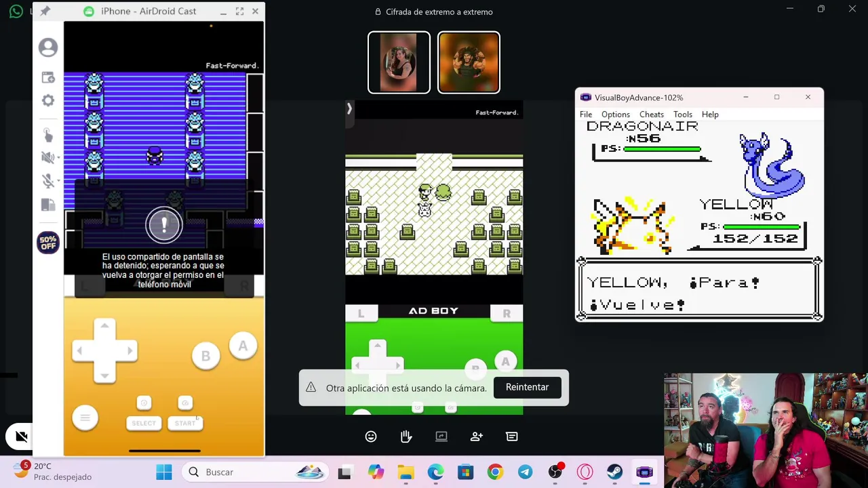Open File Explorer from the taskbar
This screenshot has height=488, width=868.
[x=406, y=472]
